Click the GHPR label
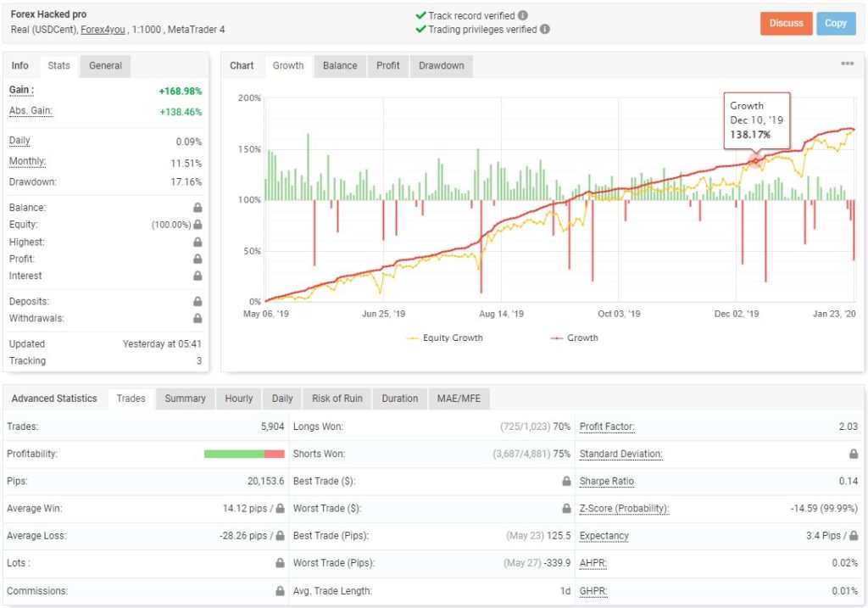This screenshot has width=868, height=608. (x=593, y=591)
